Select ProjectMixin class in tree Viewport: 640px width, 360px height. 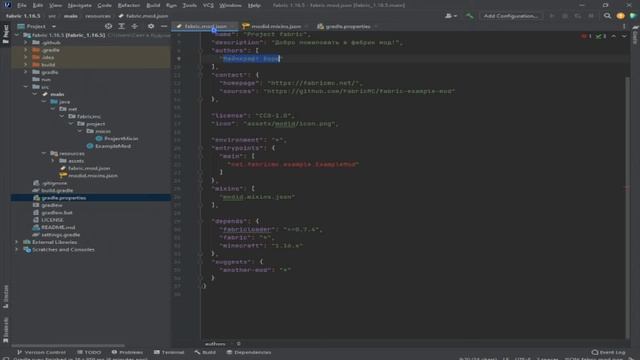[x=121, y=139]
